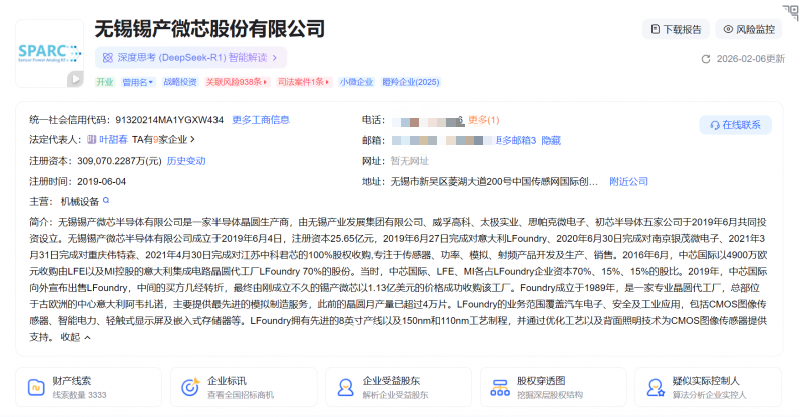Click the document icon in 下载报告

[655, 30]
